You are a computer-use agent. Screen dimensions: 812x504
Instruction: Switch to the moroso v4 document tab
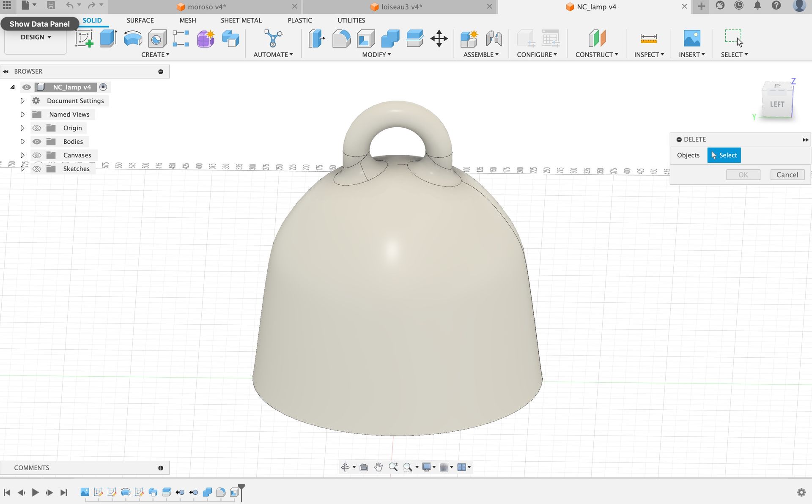click(207, 7)
